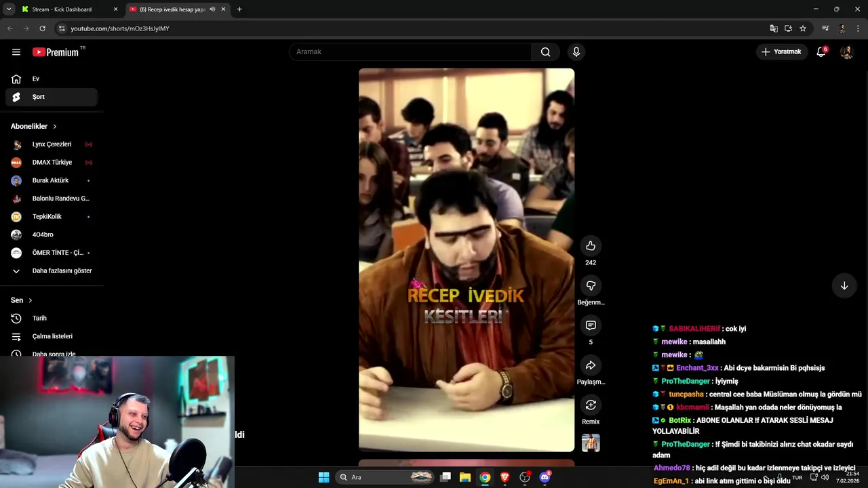The image size is (868, 488).
Task: Start voice search with microphone icon
Action: 576,52
